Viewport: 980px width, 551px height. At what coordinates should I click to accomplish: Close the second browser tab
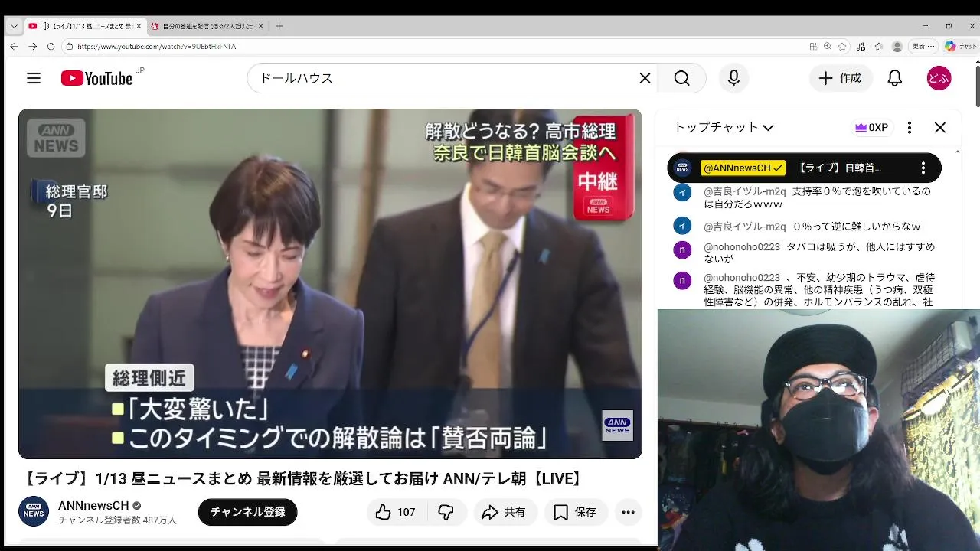[x=260, y=26]
